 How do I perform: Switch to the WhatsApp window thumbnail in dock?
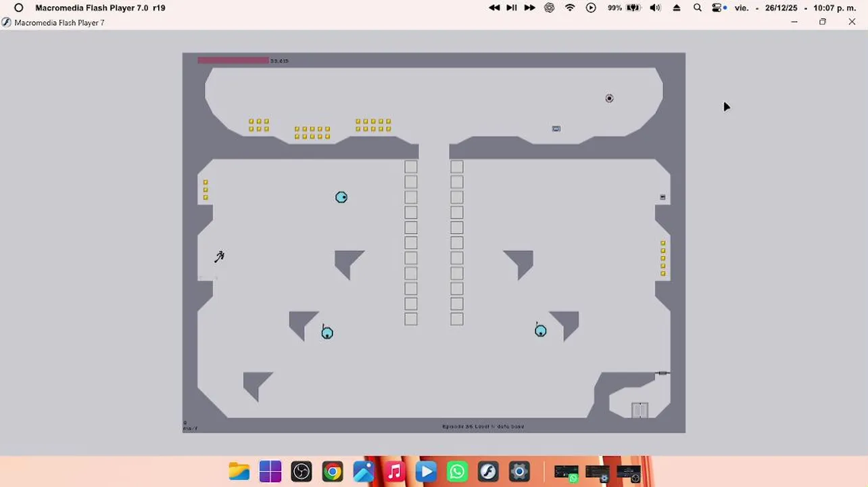pyautogui.click(x=566, y=473)
